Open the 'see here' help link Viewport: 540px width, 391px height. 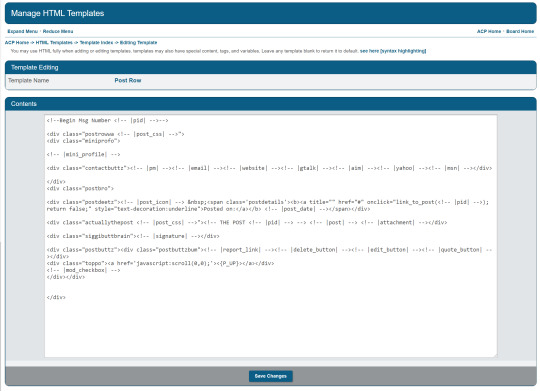point(369,51)
